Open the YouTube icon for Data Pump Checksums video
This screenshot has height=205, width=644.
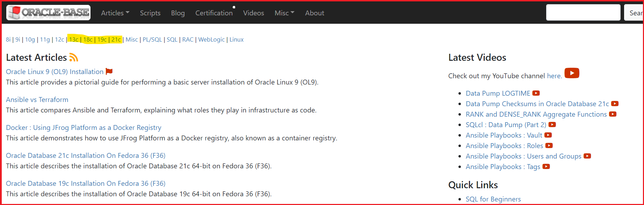tap(615, 103)
